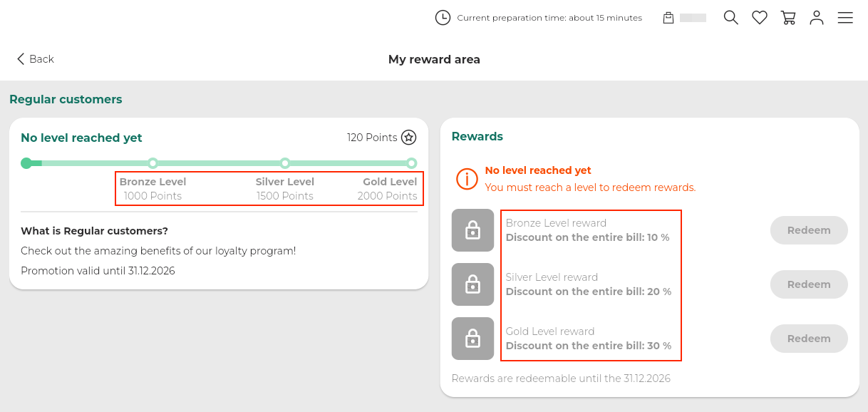Viewport: 868px width, 412px height.
Task: Redeem the Bronze Level reward
Action: click(809, 230)
